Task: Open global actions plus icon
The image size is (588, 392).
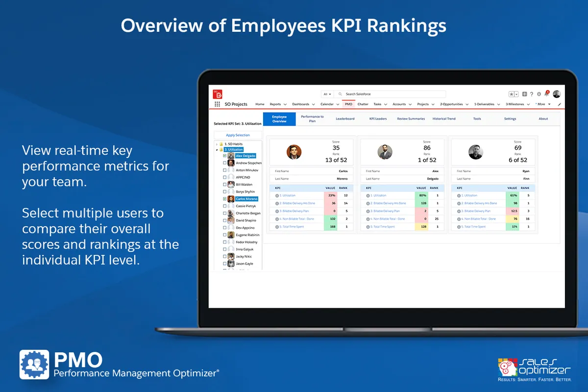Action: pos(524,94)
